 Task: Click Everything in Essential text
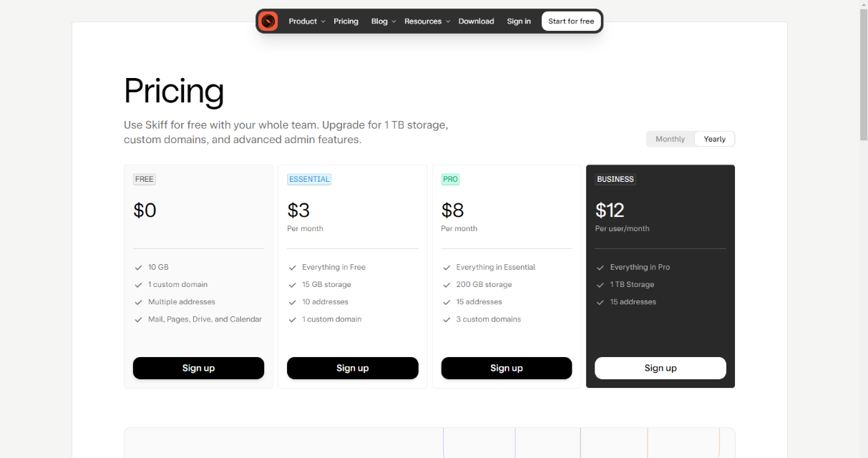(496, 267)
